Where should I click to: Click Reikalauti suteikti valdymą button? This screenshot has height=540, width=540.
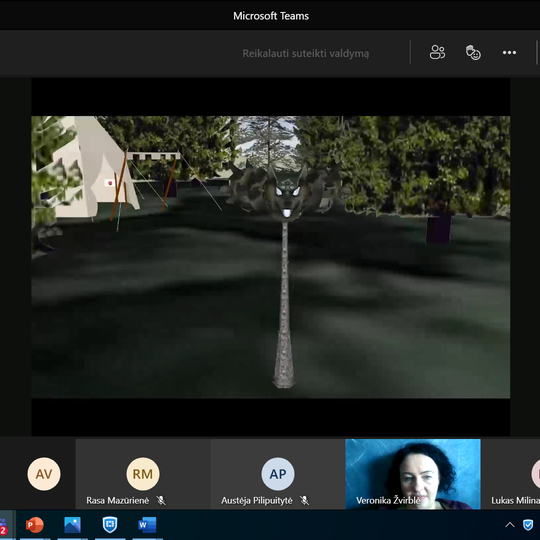pyautogui.click(x=305, y=53)
